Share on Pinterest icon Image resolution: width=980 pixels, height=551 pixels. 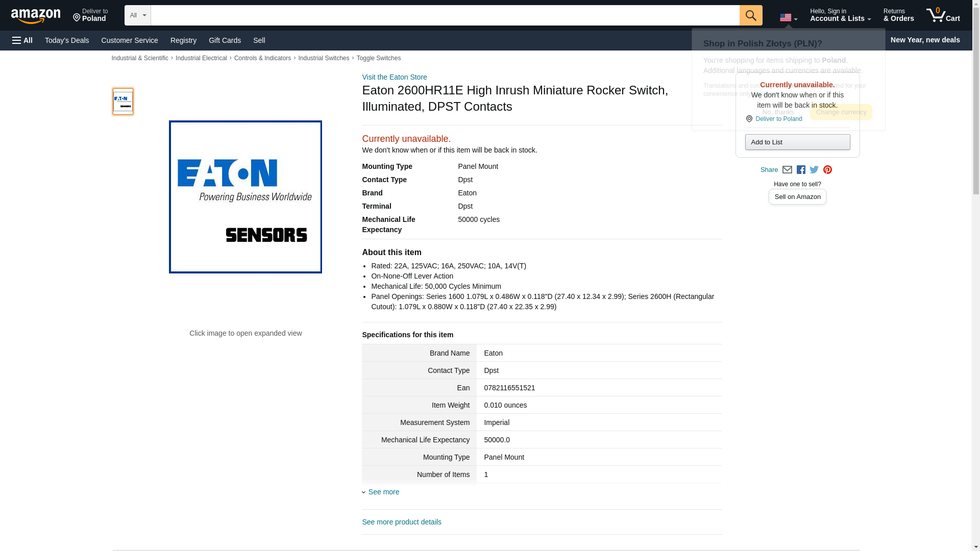click(827, 170)
